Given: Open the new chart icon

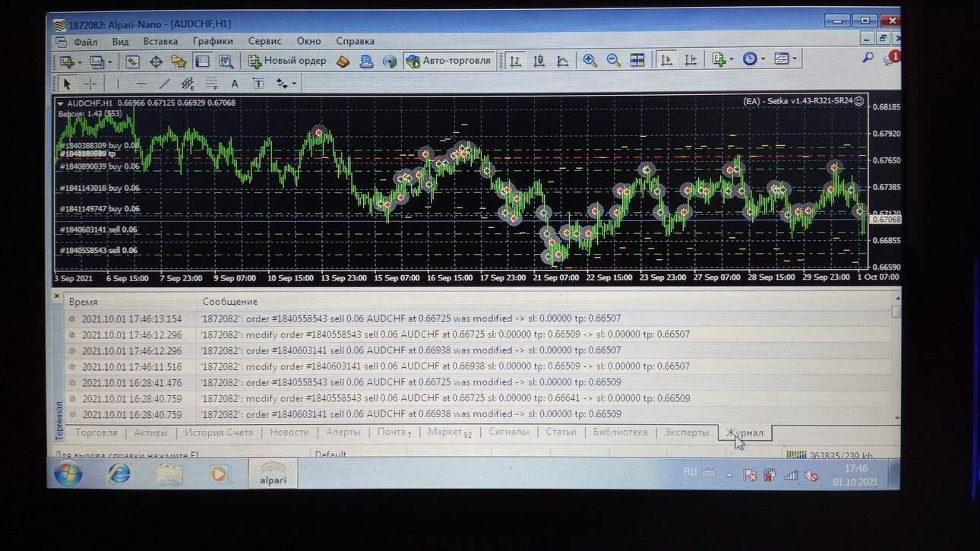Looking at the screenshot, I should click(x=67, y=62).
